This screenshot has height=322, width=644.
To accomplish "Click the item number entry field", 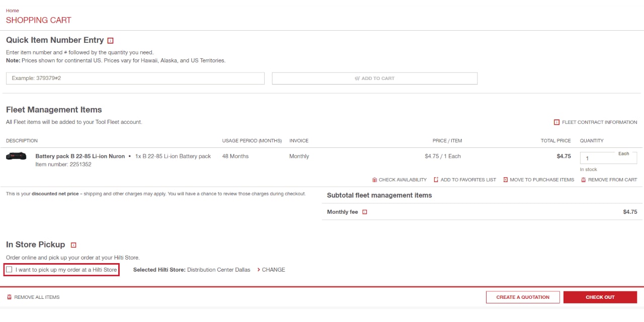I will pyautogui.click(x=134, y=78).
